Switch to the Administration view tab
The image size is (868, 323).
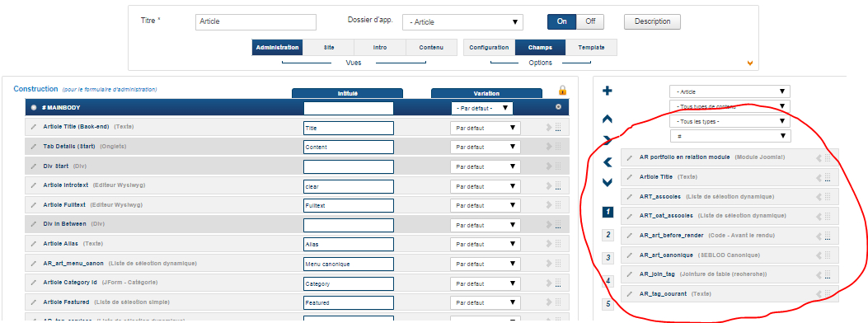point(277,48)
